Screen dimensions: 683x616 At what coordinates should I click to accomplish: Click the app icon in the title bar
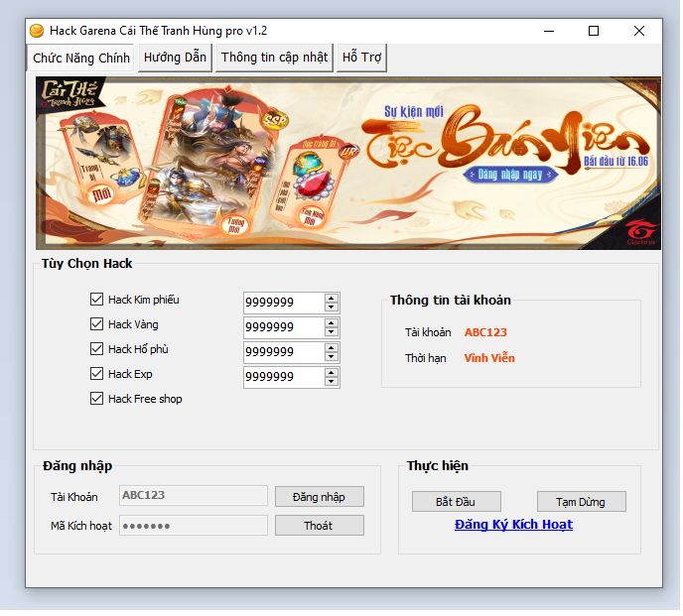tap(37, 31)
